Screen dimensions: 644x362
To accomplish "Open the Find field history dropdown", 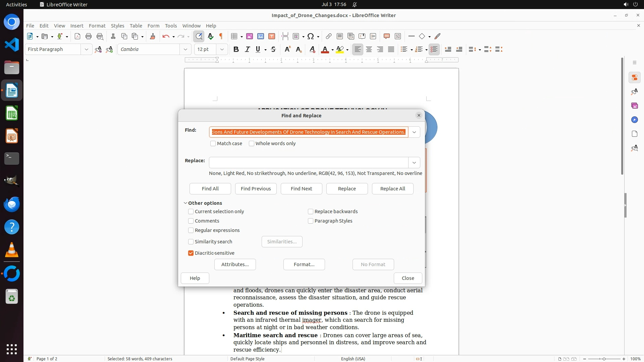I will (x=414, y=132).
